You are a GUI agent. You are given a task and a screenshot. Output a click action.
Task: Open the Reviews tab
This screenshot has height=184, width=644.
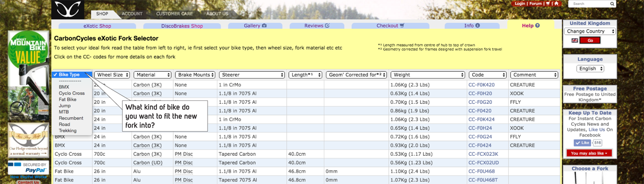pos(317,26)
